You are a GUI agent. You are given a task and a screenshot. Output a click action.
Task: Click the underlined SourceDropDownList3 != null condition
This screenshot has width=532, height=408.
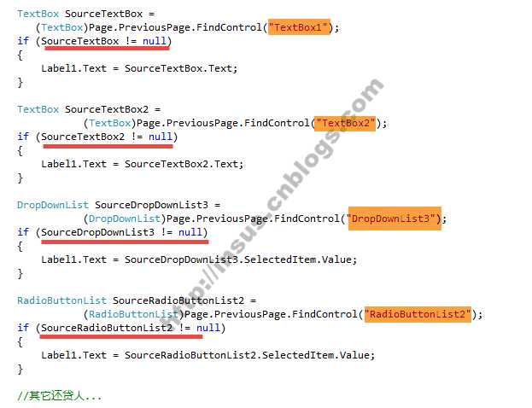[x=122, y=233]
